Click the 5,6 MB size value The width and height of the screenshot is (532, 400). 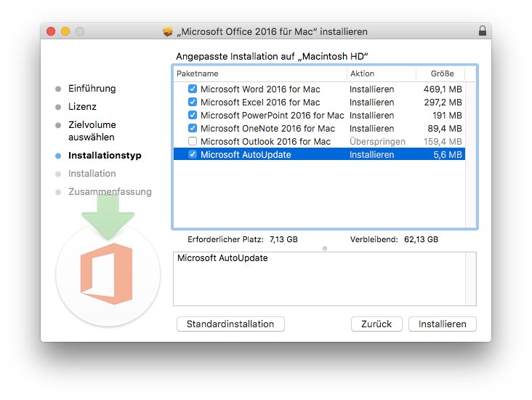pyautogui.click(x=448, y=155)
